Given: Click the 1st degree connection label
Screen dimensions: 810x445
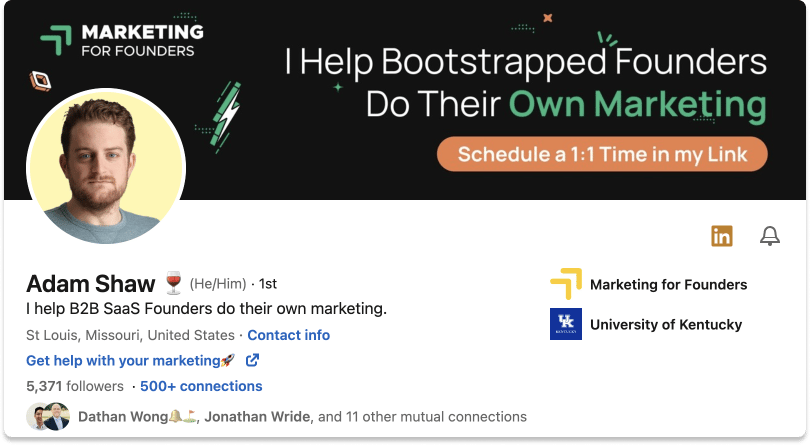Looking at the screenshot, I should (268, 284).
